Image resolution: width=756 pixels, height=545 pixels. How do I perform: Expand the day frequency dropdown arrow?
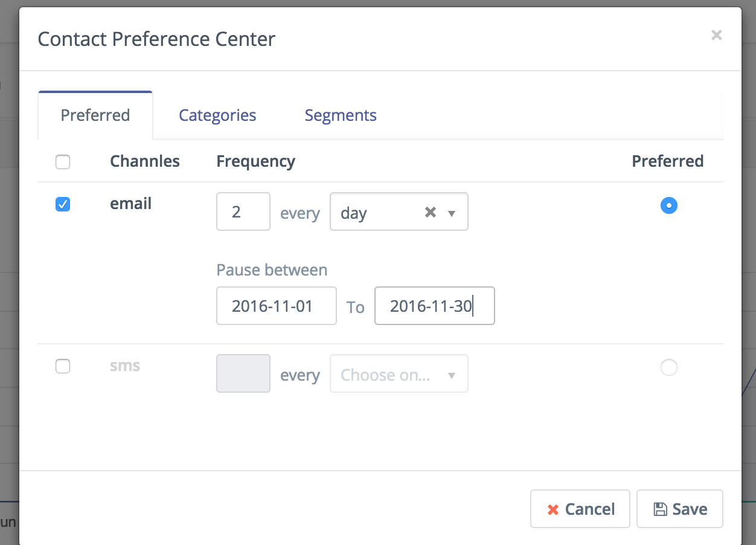(451, 213)
